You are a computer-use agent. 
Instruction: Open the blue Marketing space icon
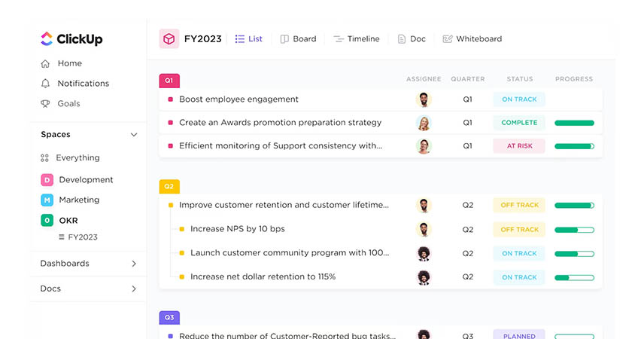(47, 200)
